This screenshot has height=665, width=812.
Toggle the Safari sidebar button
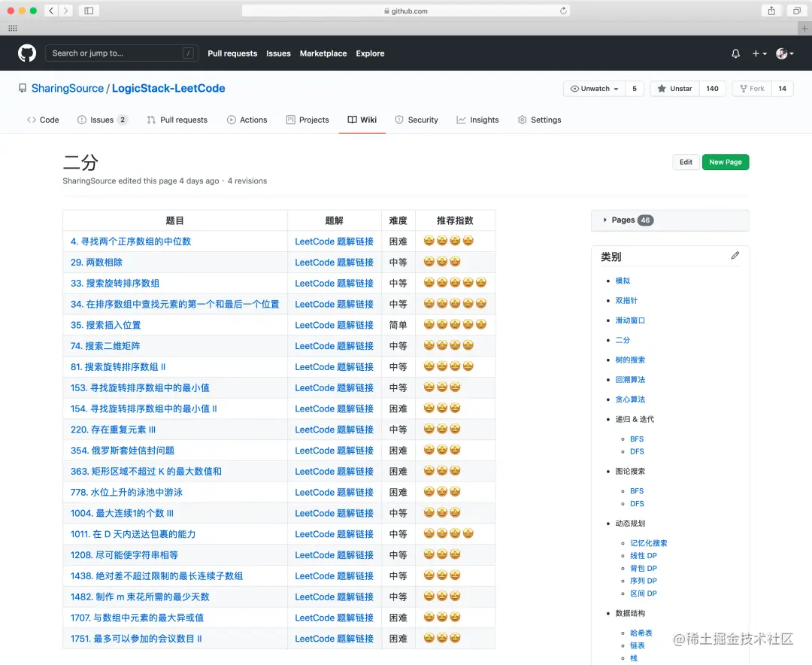[89, 11]
